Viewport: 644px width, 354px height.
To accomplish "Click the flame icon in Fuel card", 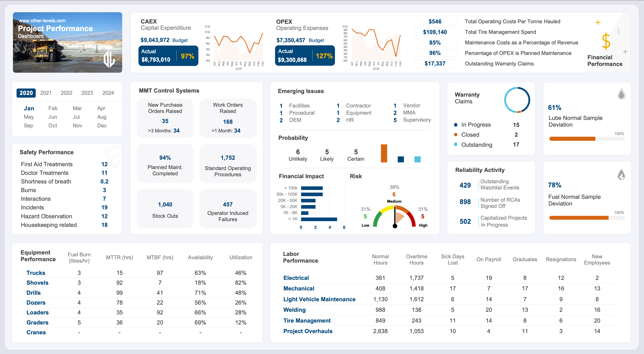I will (x=621, y=175).
